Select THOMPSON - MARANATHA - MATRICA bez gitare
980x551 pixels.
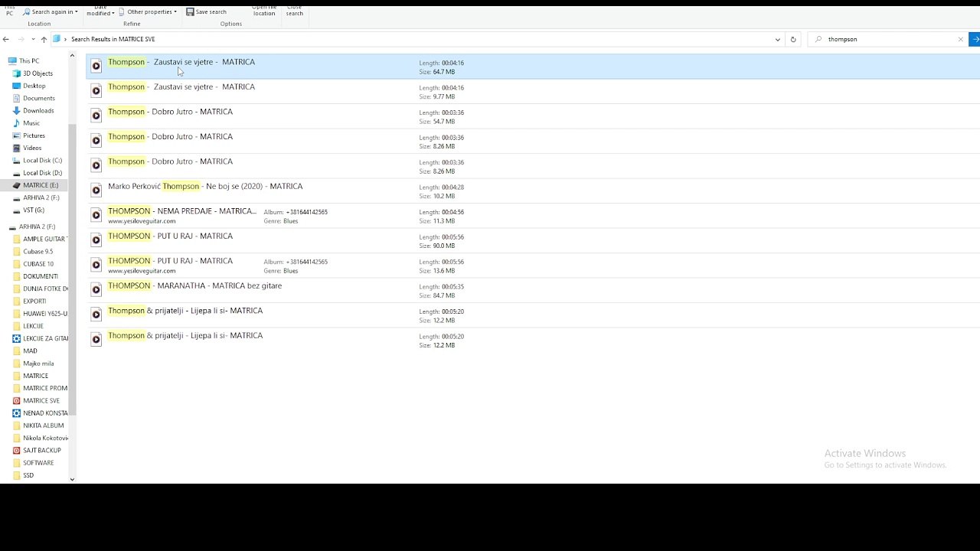533,290
